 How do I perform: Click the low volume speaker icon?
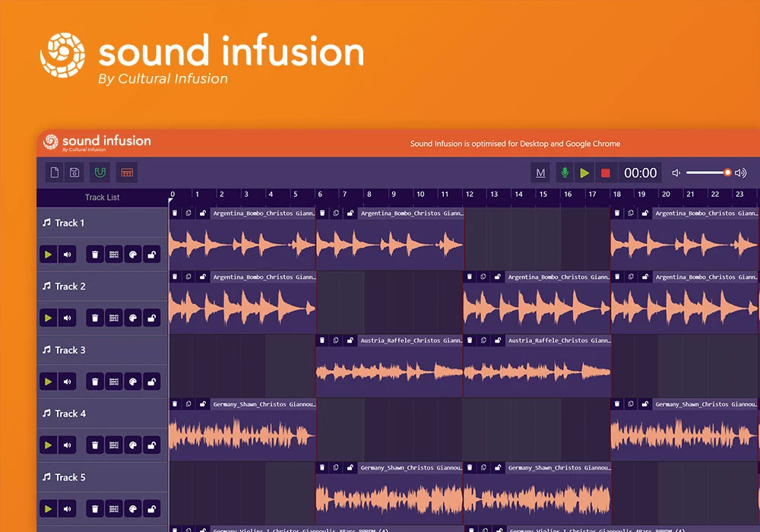click(676, 173)
